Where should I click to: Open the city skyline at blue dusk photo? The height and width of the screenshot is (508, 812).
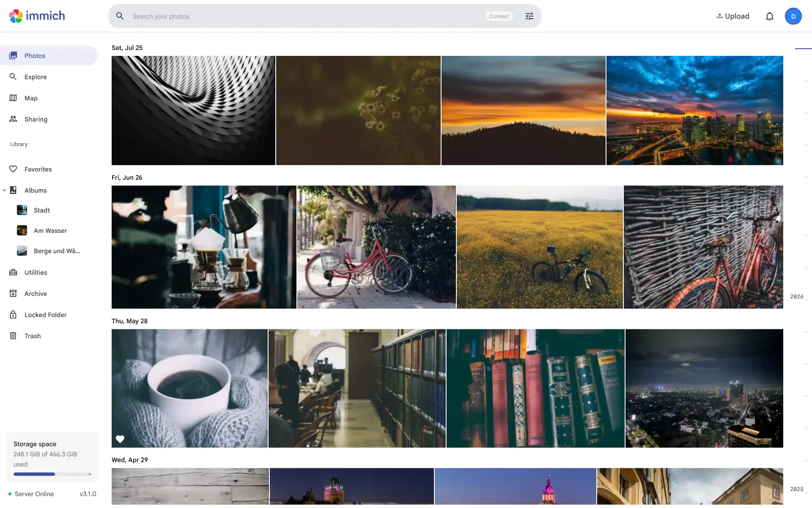click(695, 110)
